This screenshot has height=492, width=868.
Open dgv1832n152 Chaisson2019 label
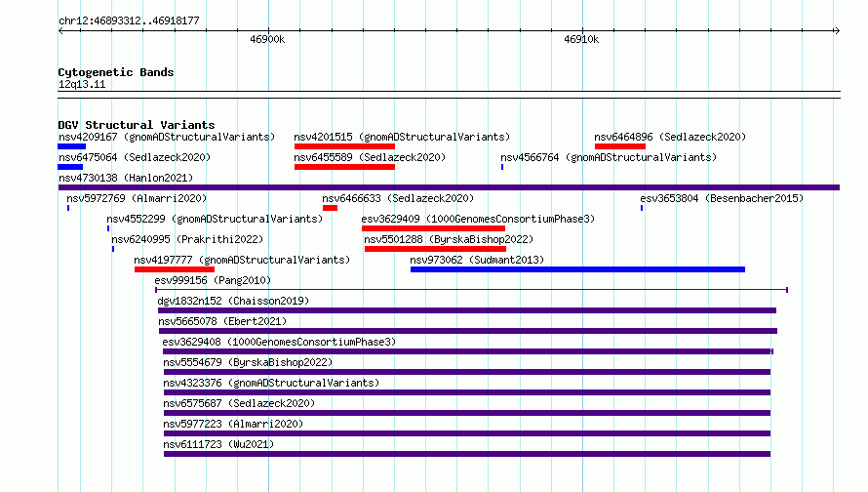pyautogui.click(x=233, y=301)
